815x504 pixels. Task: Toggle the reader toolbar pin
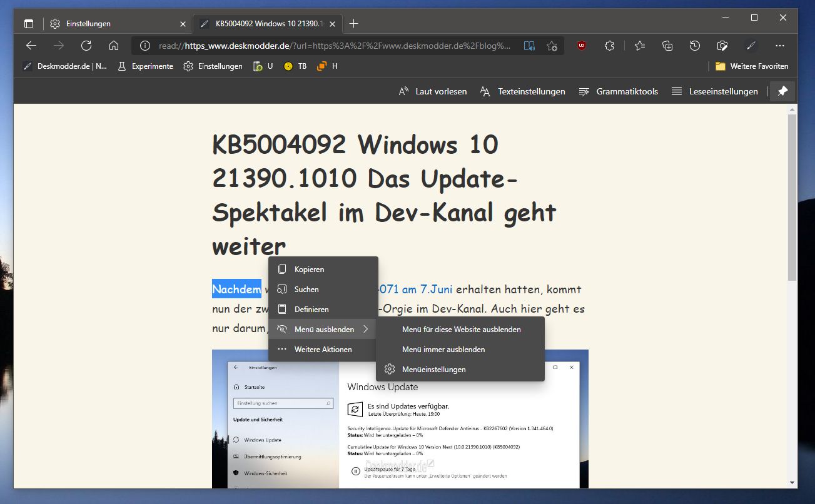[782, 91]
